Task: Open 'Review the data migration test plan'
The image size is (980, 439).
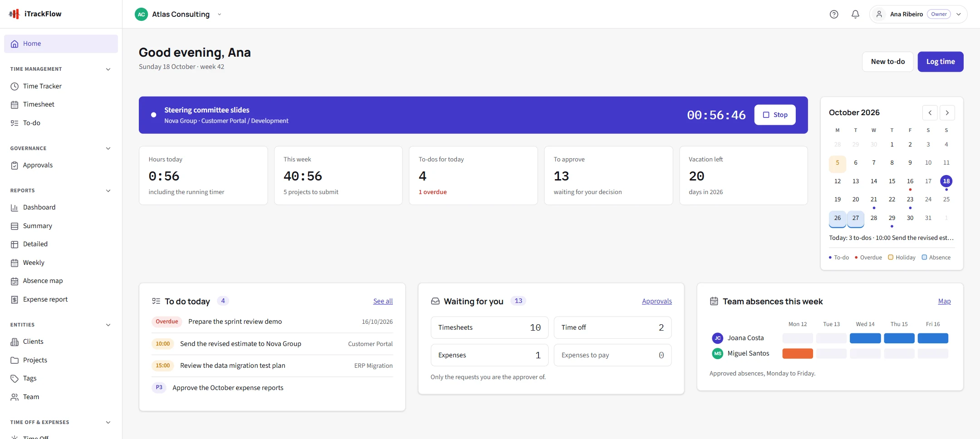Action: tap(272, 366)
